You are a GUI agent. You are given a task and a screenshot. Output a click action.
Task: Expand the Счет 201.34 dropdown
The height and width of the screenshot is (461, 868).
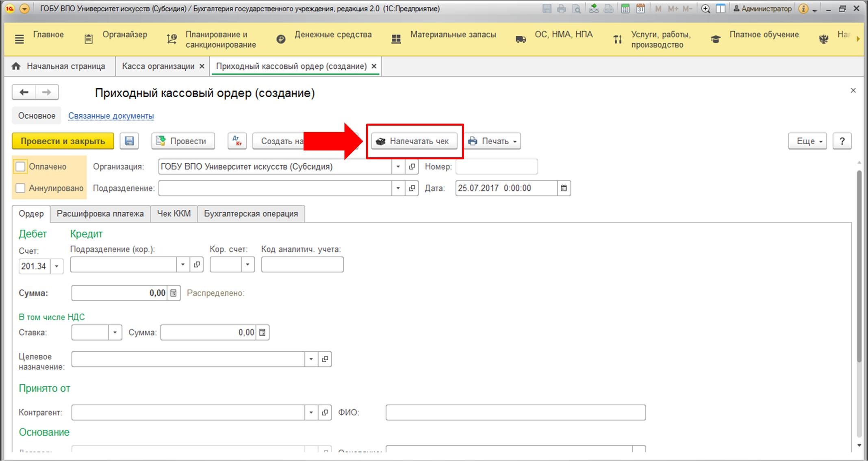click(x=56, y=267)
